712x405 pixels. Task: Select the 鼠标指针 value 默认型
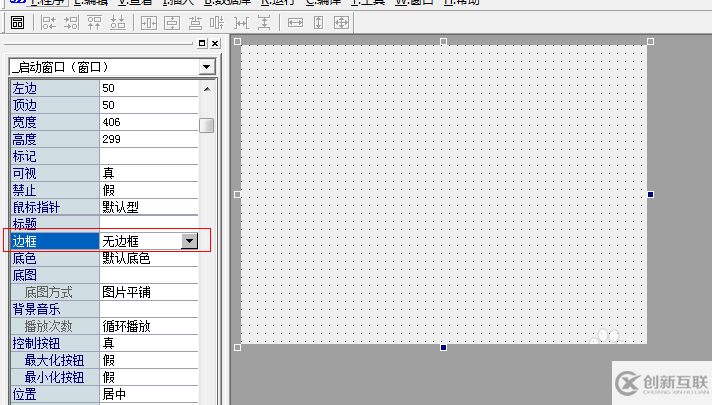click(x=148, y=207)
